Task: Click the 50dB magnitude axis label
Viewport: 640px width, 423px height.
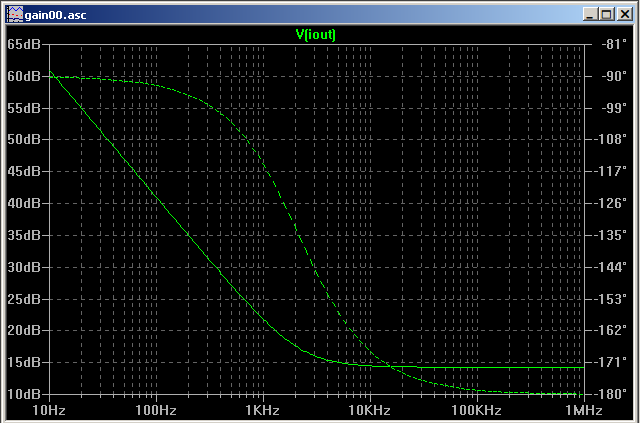Action: 24,139
